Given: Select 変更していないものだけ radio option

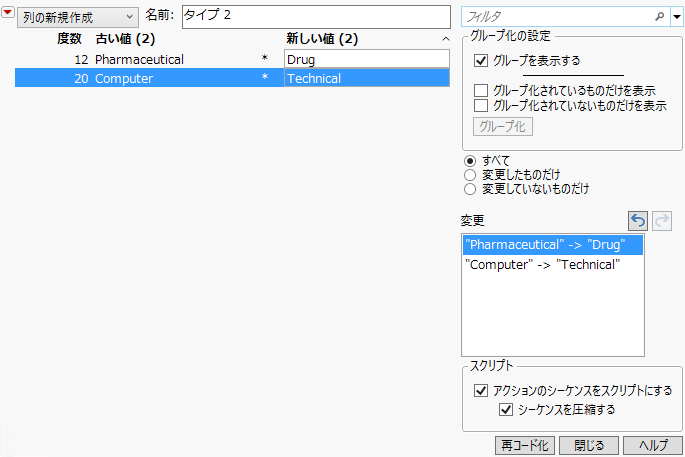Looking at the screenshot, I should point(470,188).
